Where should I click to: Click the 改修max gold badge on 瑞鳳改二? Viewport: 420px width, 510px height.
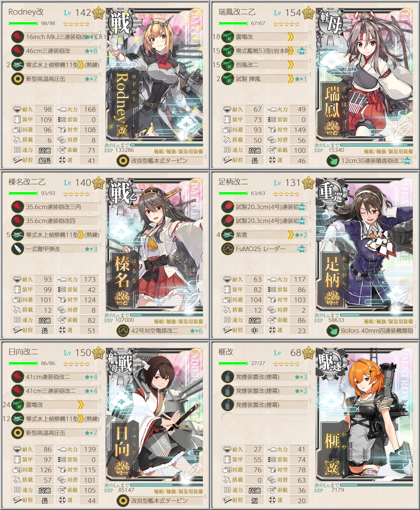(308, 13)
